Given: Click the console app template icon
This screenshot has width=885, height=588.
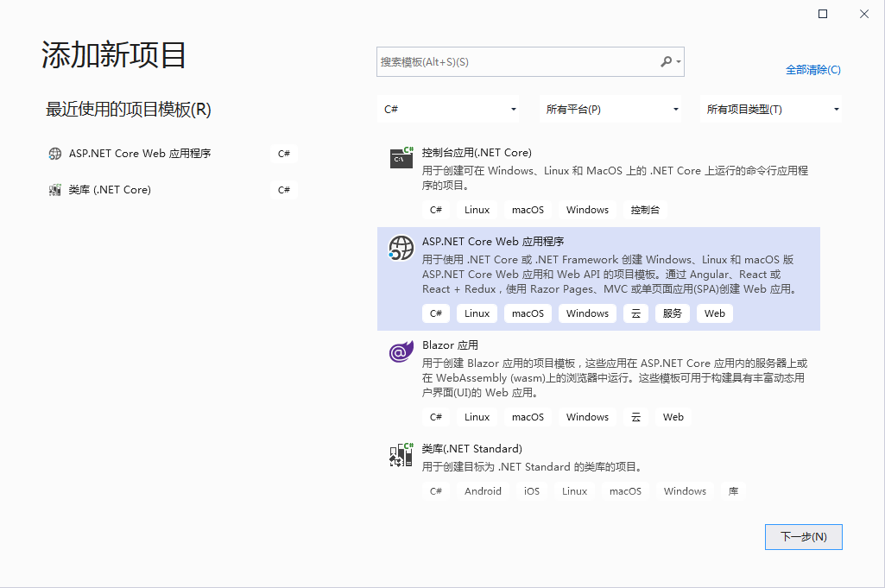Looking at the screenshot, I should pyautogui.click(x=401, y=158).
